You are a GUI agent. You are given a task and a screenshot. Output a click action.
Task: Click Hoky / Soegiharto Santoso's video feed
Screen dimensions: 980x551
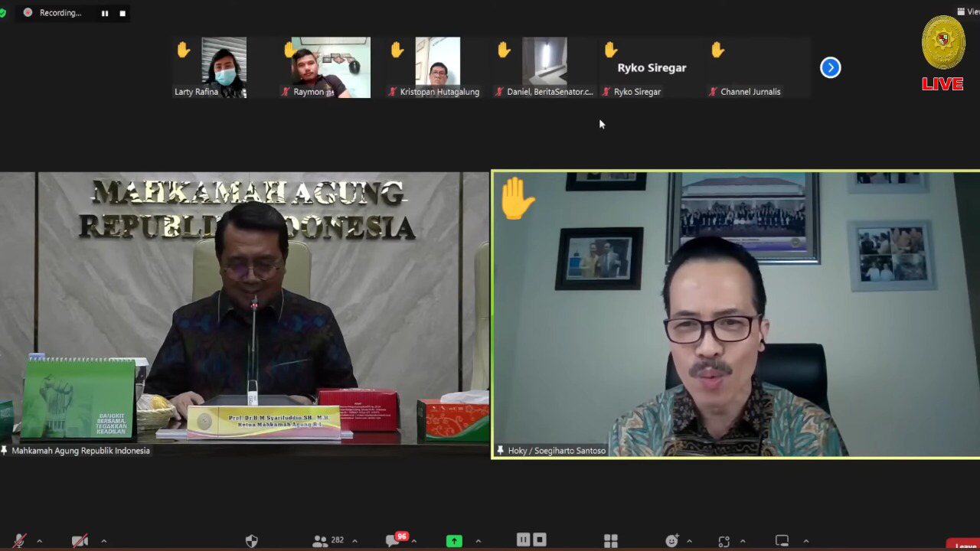click(735, 314)
